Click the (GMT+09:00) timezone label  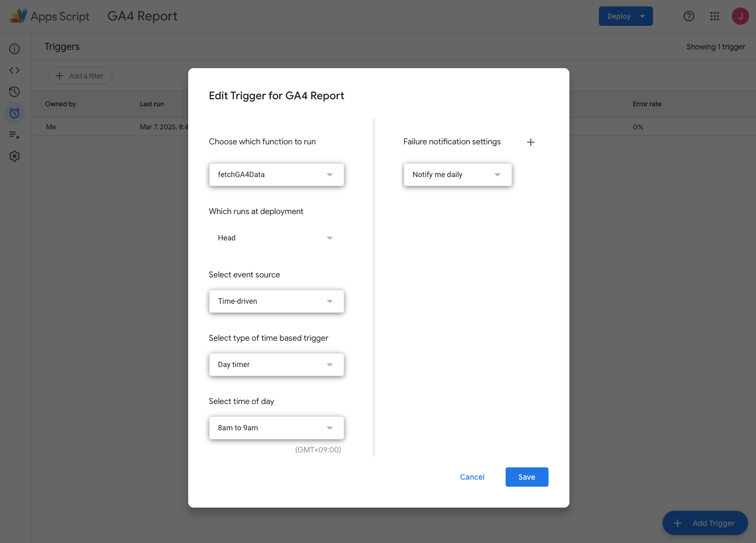pos(318,450)
